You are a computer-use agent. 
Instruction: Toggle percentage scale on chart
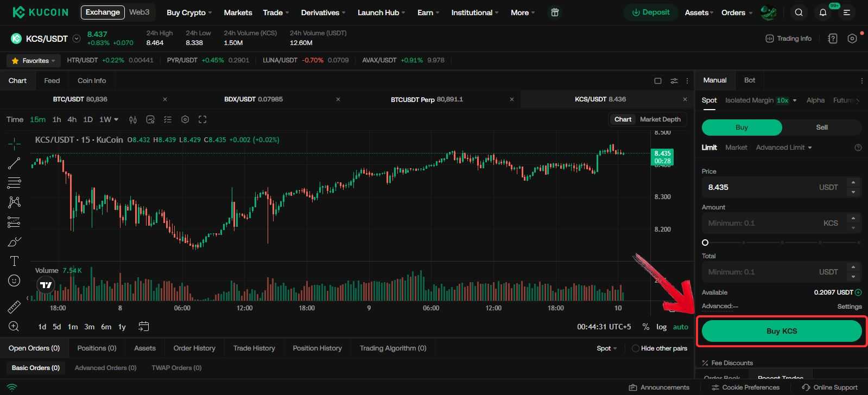pyautogui.click(x=645, y=327)
